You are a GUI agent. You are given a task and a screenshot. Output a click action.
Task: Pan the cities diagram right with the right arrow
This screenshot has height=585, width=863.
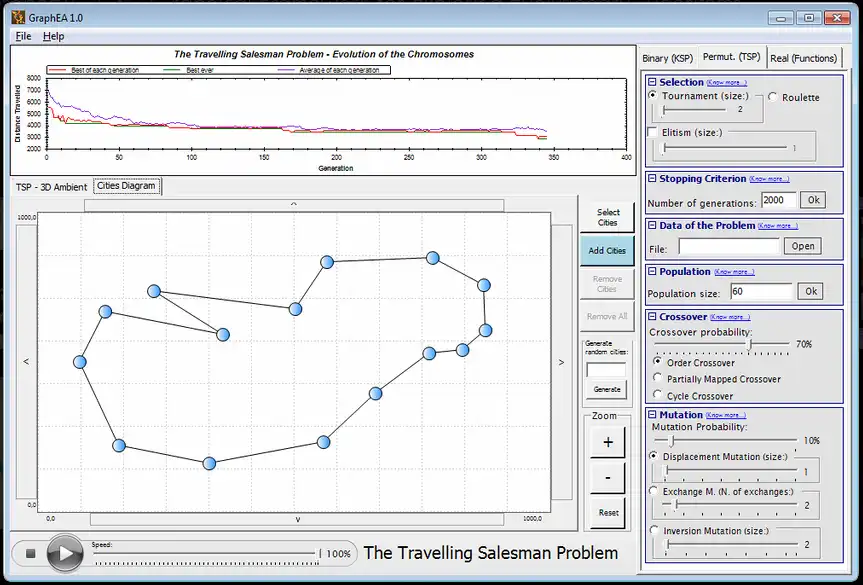click(561, 362)
